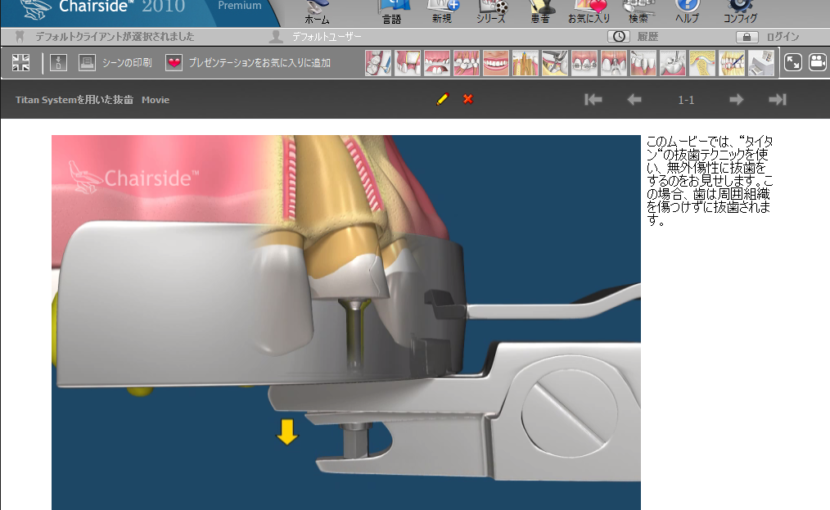Select the braces orthodontics category icon

pos(584,63)
